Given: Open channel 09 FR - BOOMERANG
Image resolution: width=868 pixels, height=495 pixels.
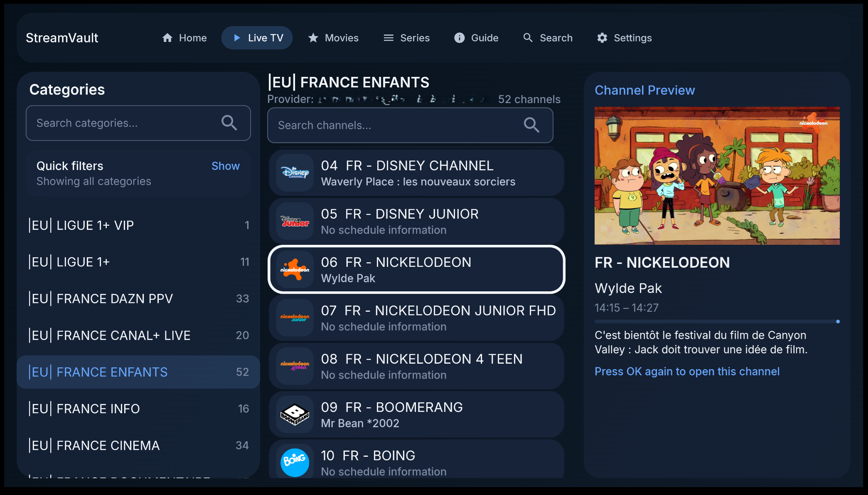Looking at the screenshot, I should click(416, 414).
